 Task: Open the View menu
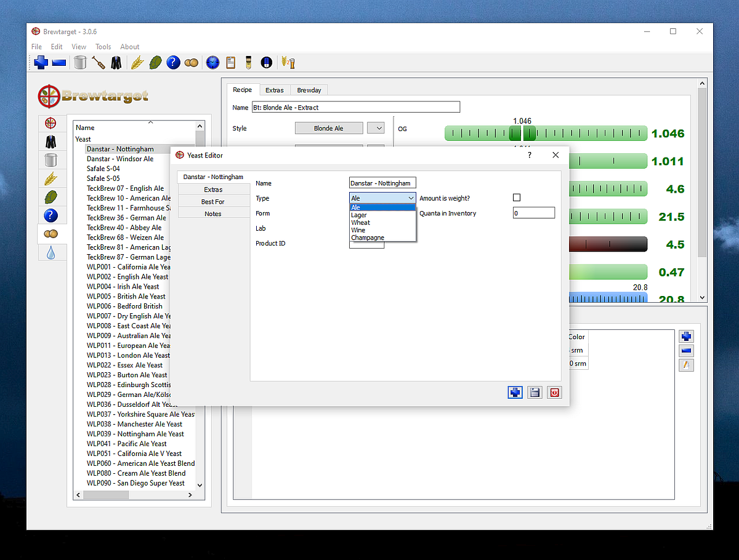(x=79, y=47)
